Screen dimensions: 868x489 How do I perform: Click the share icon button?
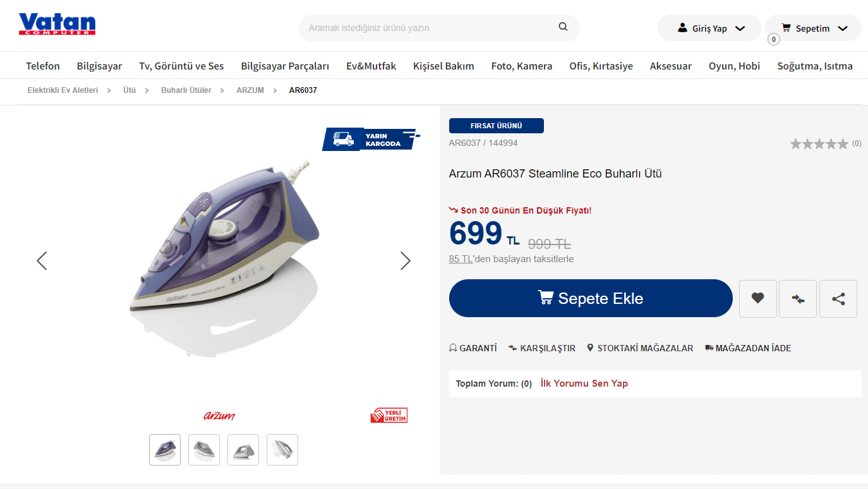point(838,299)
